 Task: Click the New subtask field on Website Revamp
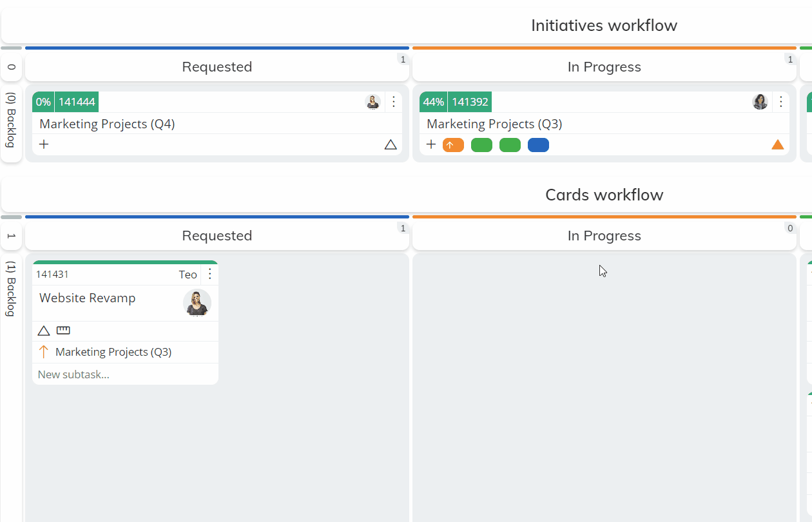click(x=73, y=374)
